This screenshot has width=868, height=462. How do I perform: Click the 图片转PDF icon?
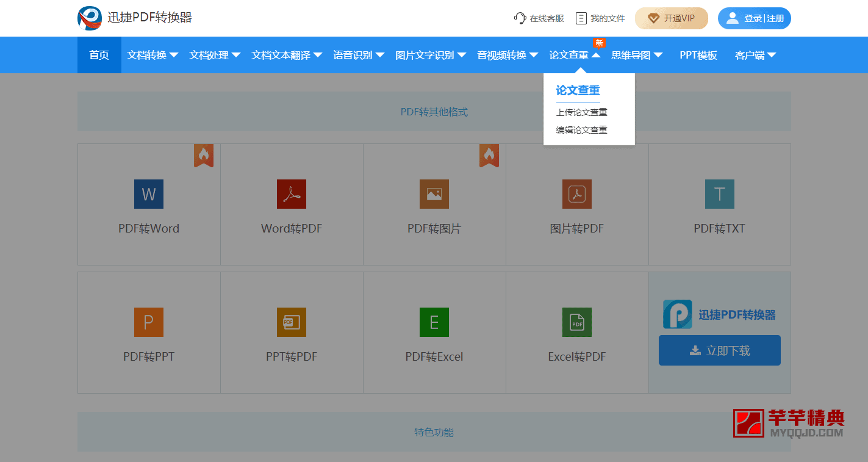[577, 194]
